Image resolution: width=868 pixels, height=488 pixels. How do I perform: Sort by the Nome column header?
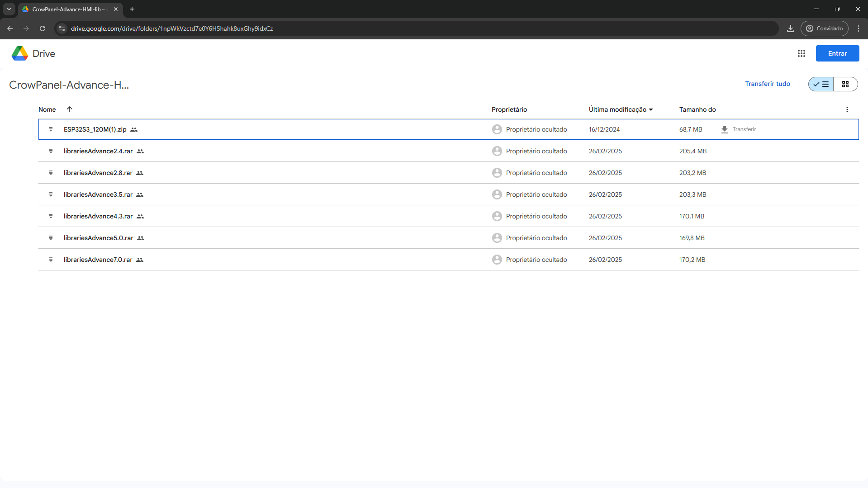pos(47,109)
